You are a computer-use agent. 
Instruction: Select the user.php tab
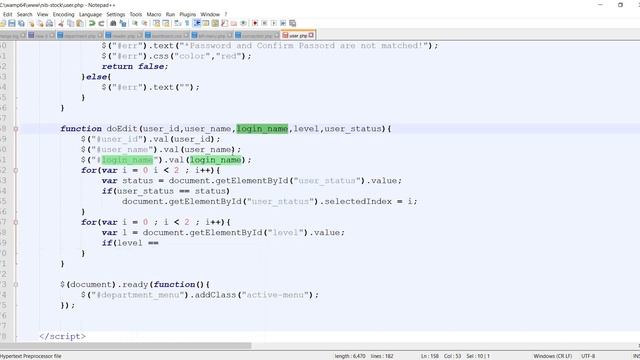[x=298, y=36]
